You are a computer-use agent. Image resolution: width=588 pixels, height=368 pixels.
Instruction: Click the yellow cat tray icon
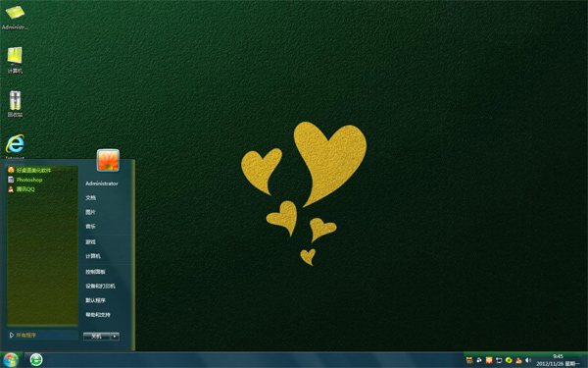(469, 360)
